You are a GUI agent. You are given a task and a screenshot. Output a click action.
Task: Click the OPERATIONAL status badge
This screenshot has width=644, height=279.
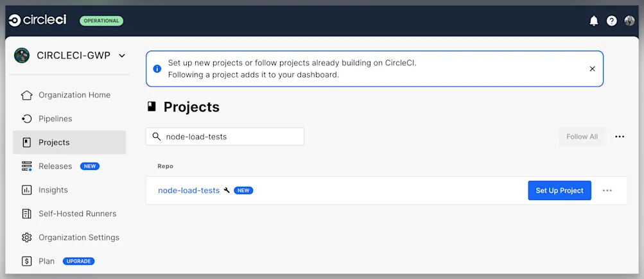(101, 21)
